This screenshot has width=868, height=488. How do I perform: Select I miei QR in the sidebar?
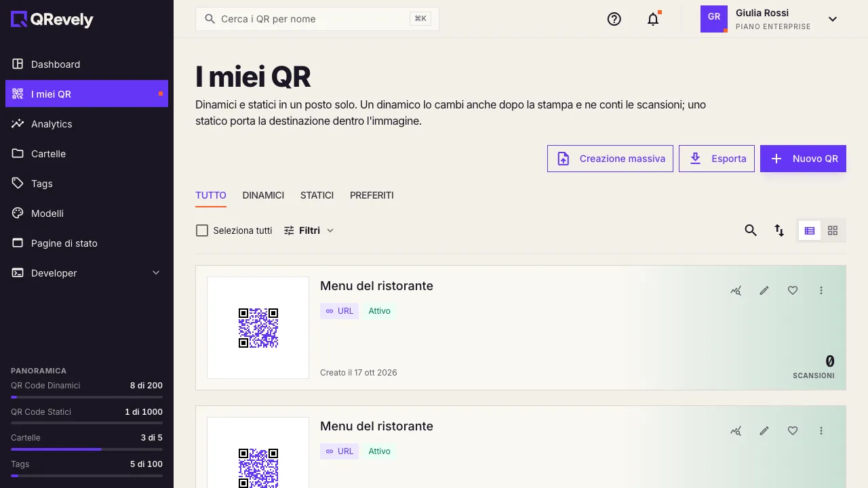coord(87,94)
